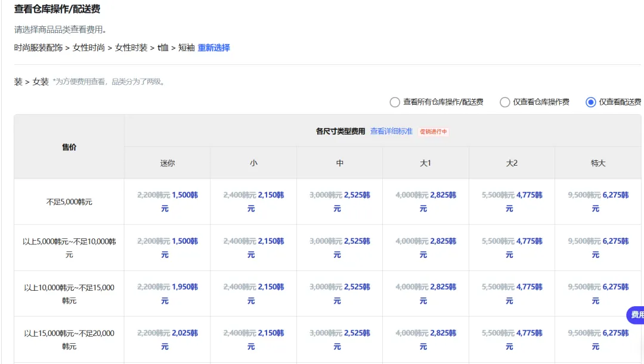Click the 以上15,000韩元~不足20,000韩元 row label
Screen dimensions: 644x364
69,340
